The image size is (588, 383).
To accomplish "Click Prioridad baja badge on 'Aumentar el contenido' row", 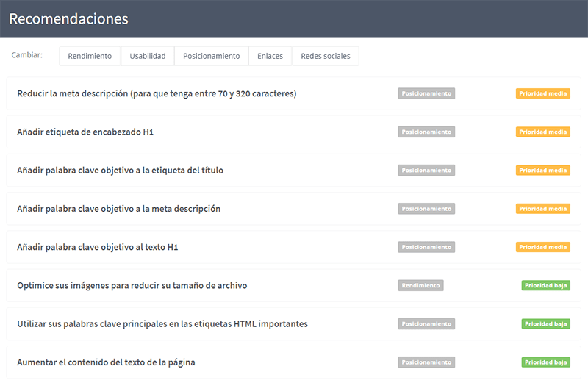I will [545, 362].
